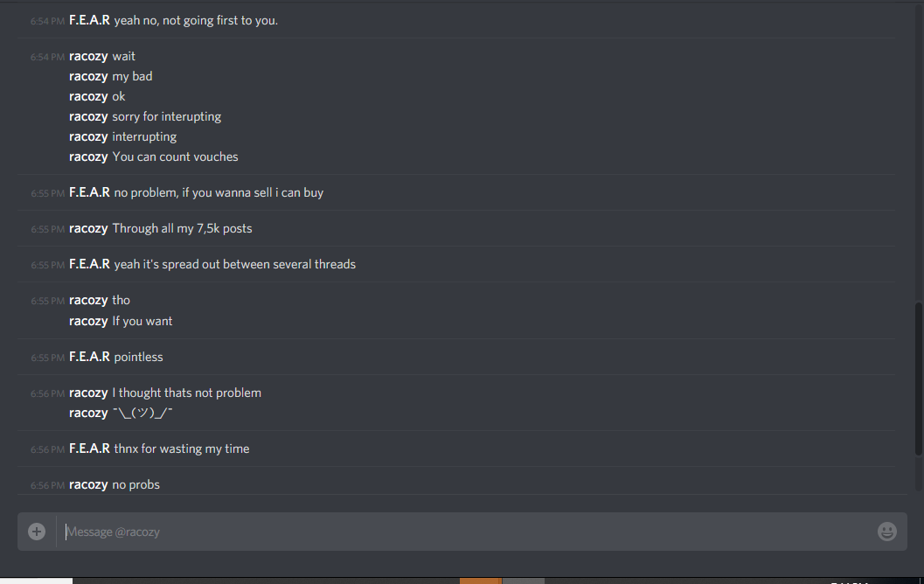The height and width of the screenshot is (584, 924).
Task: Click 'yeah it's spread out between several threads'
Action: click(x=234, y=264)
